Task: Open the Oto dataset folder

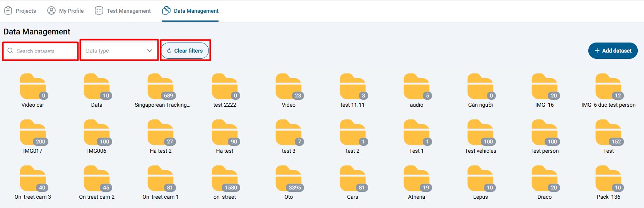Action: [289, 179]
